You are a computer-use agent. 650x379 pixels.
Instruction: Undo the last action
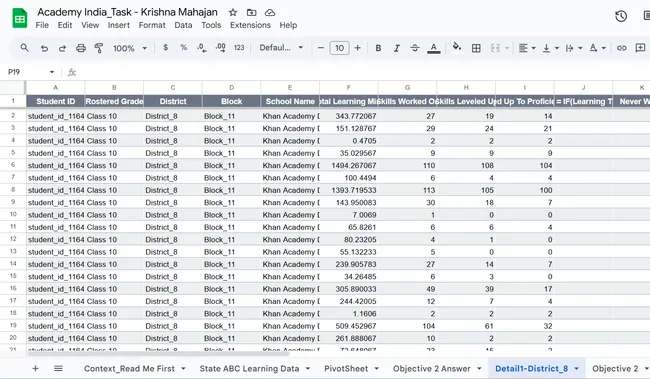pyautogui.click(x=44, y=48)
